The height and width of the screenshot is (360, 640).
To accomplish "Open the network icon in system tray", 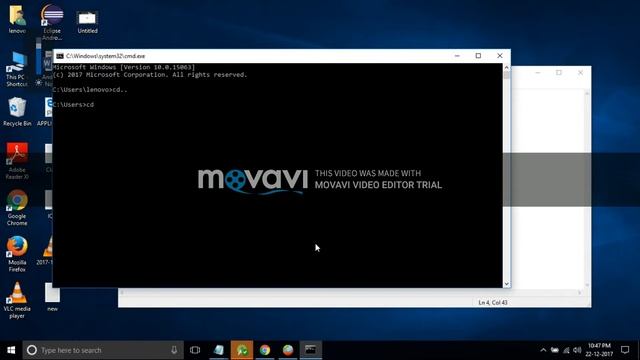I will [566, 350].
